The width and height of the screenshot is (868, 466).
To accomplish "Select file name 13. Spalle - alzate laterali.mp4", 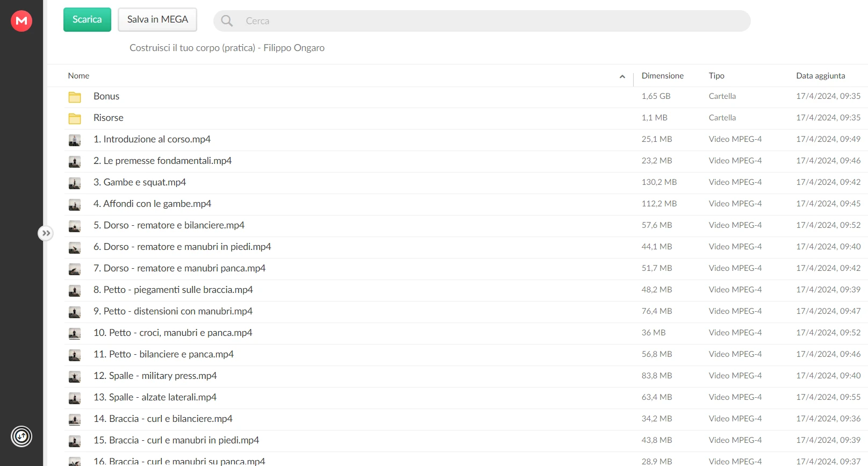I will click(x=155, y=397).
